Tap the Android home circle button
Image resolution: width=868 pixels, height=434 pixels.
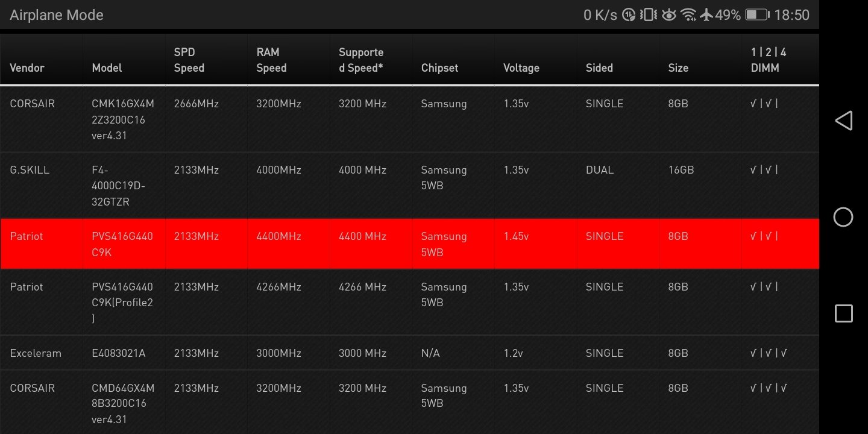843,217
